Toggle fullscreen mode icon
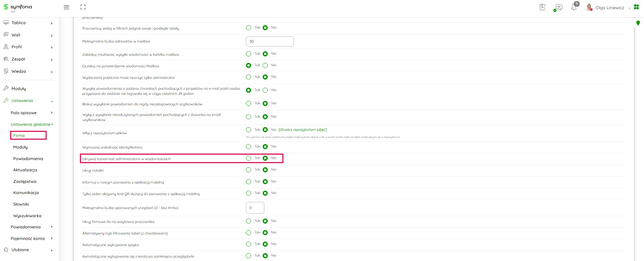The height and width of the screenshot is (261, 644). (83, 7)
